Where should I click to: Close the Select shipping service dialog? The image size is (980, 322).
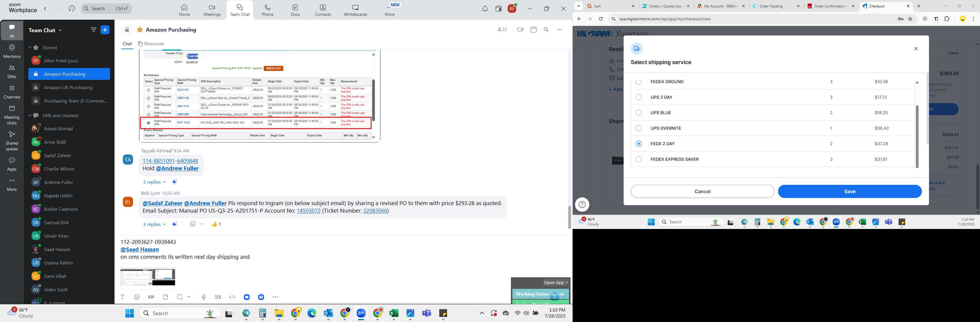pyautogui.click(x=916, y=49)
